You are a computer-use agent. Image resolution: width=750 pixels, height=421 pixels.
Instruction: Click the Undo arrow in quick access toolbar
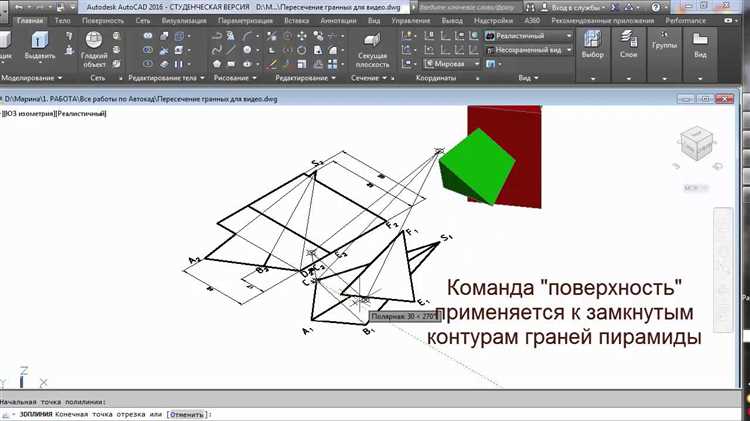click(19, 7)
